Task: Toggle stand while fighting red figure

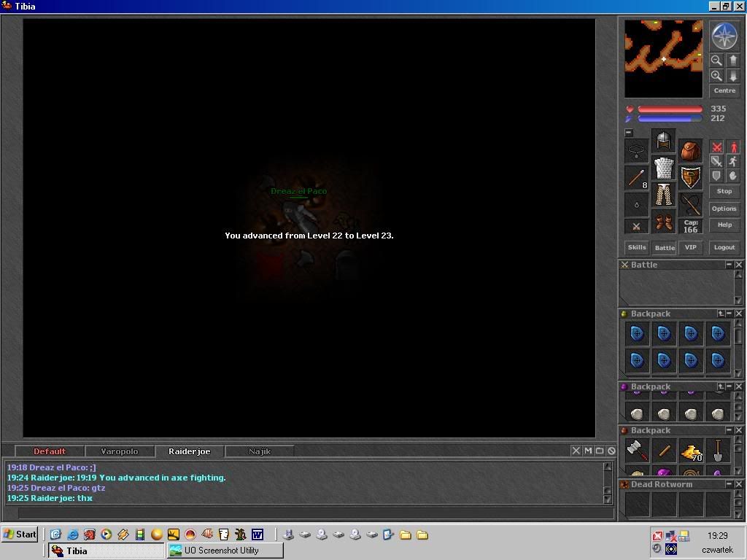Action: point(732,147)
